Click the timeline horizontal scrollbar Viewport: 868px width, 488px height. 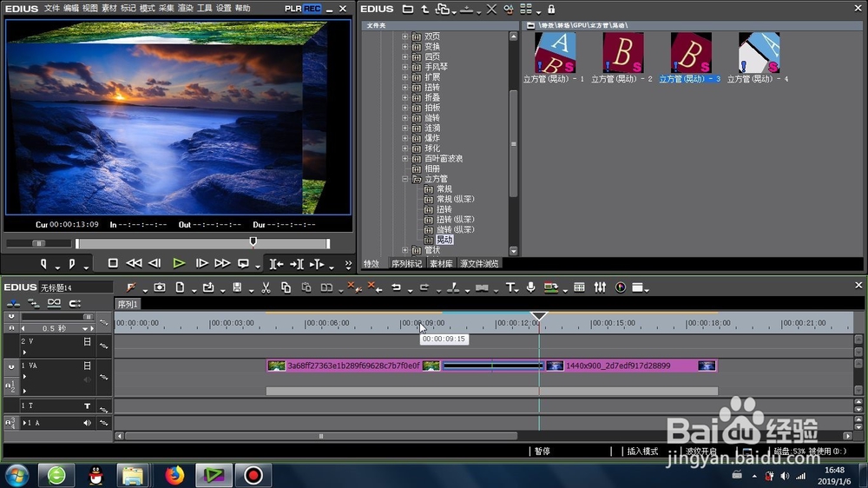(321, 436)
